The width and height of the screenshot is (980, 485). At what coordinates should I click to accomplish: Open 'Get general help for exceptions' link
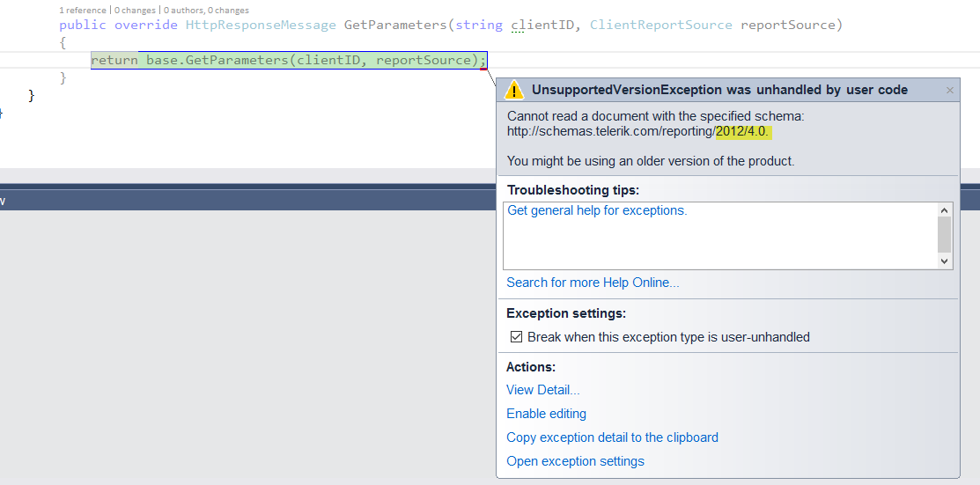(597, 210)
